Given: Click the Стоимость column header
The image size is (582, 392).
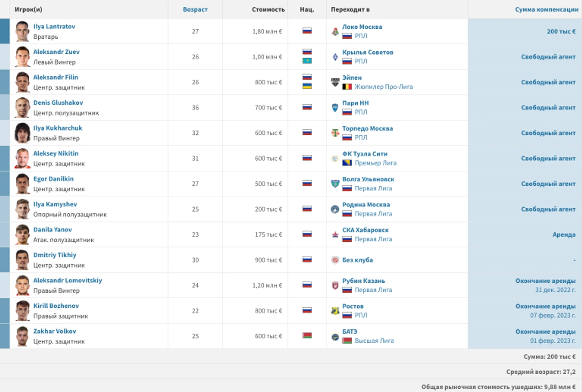Looking at the screenshot, I should (x=268, y=10).
